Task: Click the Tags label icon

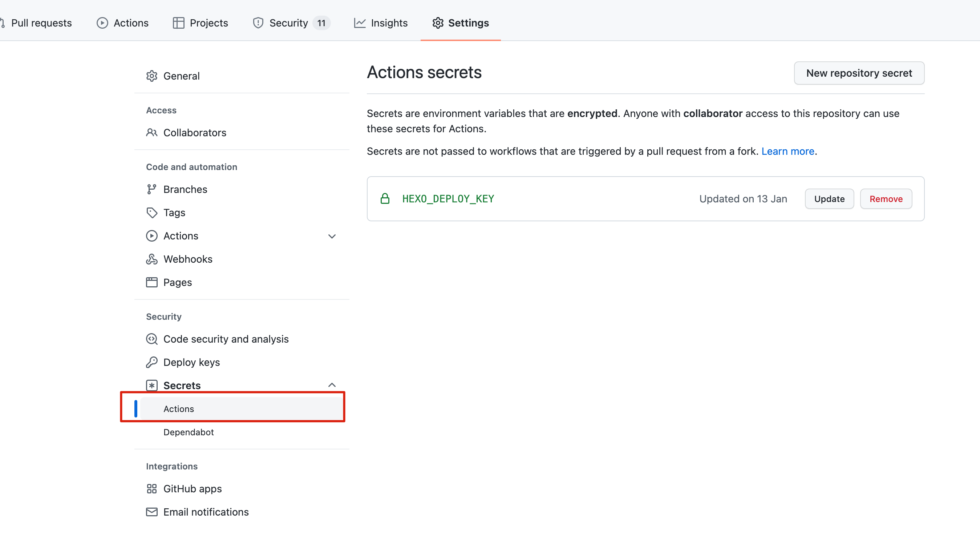Action: 151,212
